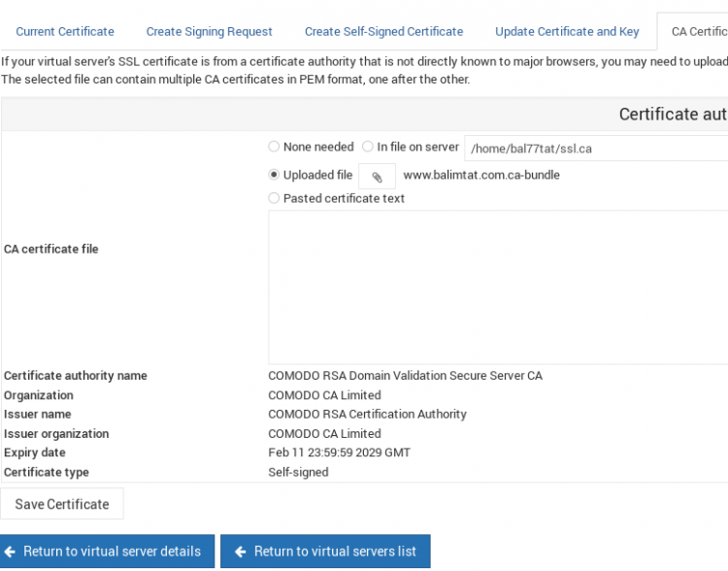Viewport: 728px width, 571px height.
Task: Open Update Certificate and Key tab
Action: (567, 32)
